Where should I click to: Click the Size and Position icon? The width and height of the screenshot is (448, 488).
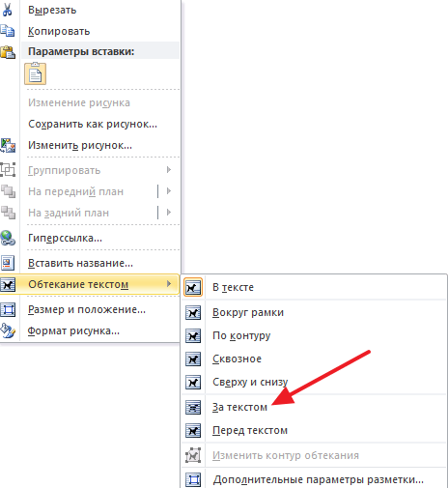[x=8, y=309]
